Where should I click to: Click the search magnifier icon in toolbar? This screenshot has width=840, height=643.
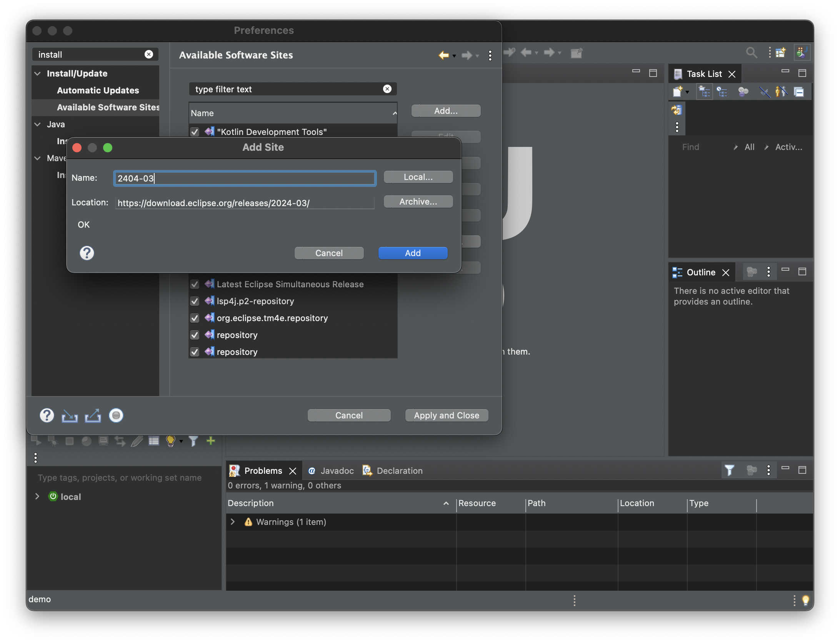click(751, 53)
